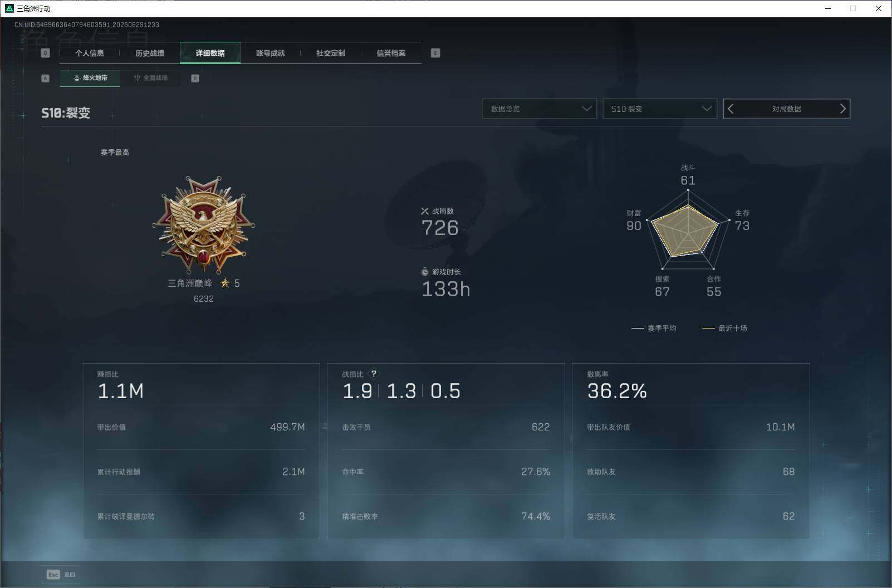Click the 三角洲行动 app icon in title bar

pyautogui.click(x=9, y=8)
